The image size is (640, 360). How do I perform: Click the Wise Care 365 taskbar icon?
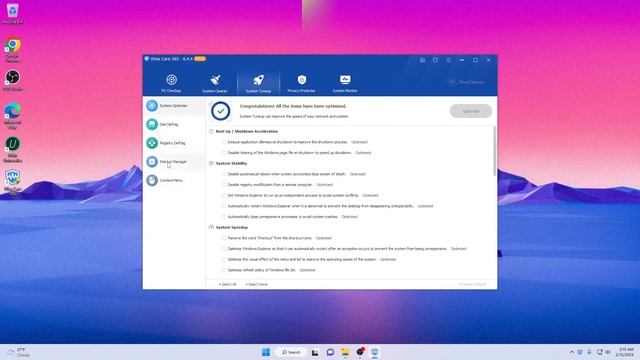pyautogui.click(x=375, y=352)
